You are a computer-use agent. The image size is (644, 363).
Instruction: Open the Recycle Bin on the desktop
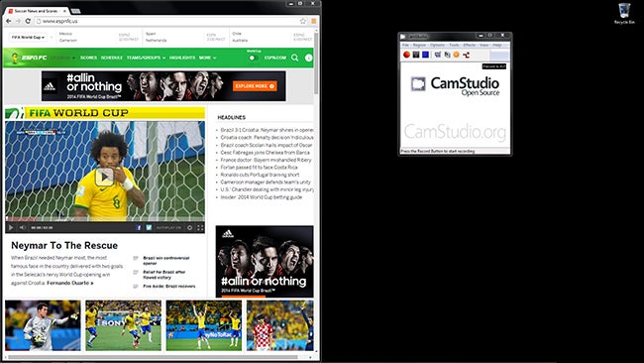point(624,13)
